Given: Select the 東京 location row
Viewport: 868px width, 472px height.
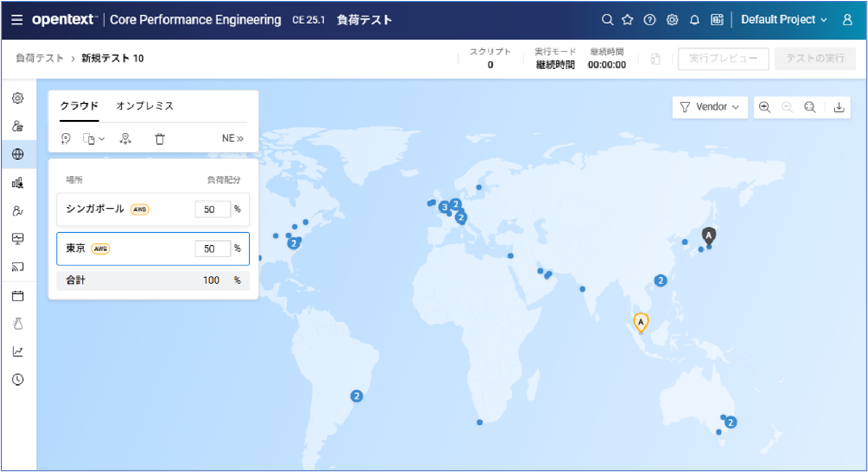Looking at the screenshot, I should [x=127, y=248].
